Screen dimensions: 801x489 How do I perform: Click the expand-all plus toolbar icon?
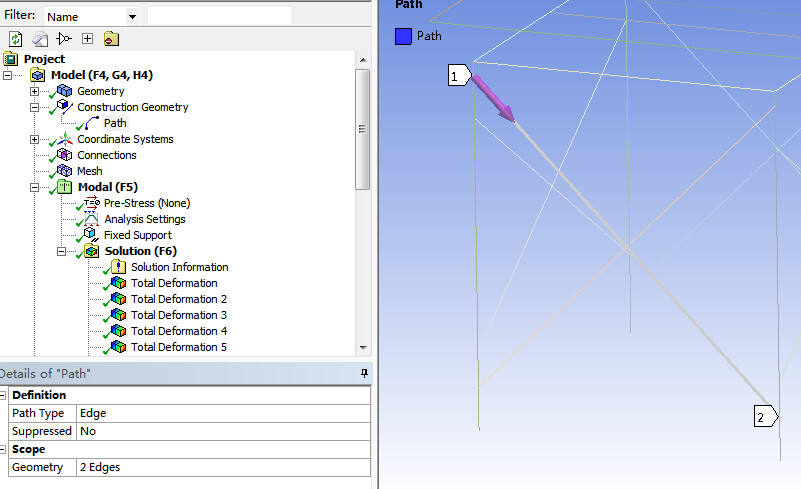pyautogui.click(x=87, y=39)
